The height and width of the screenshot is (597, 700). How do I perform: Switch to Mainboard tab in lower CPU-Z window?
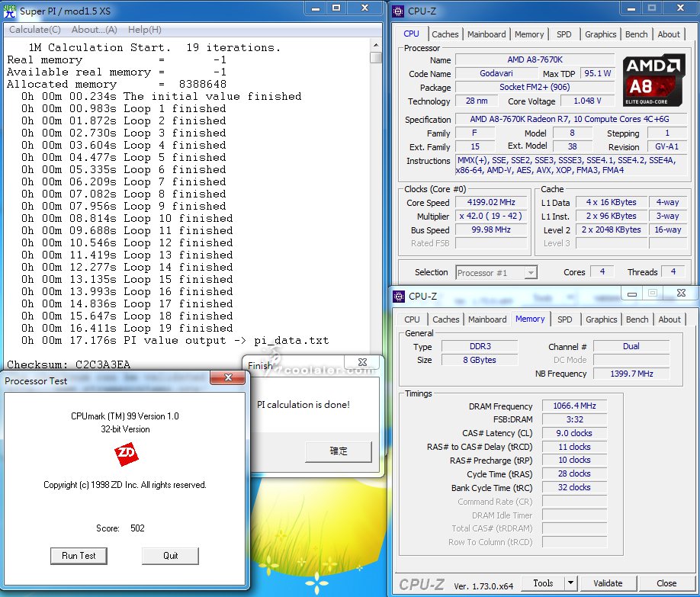coord(487,319)
